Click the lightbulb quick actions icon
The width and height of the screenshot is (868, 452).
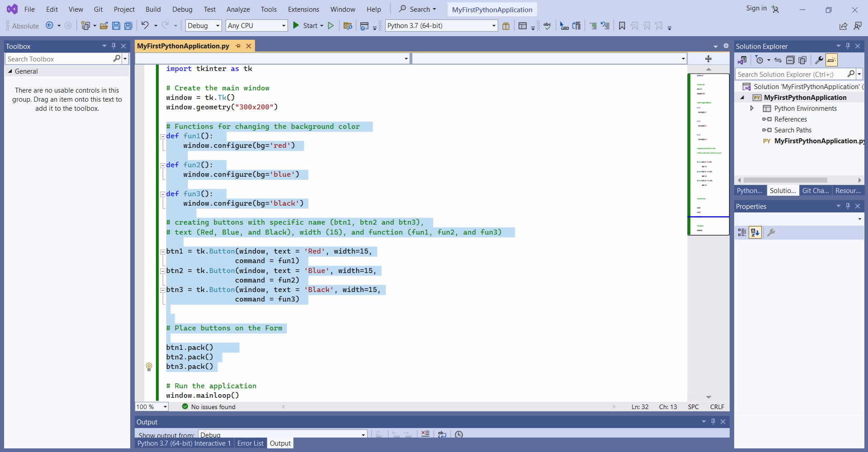pos(149,367)
